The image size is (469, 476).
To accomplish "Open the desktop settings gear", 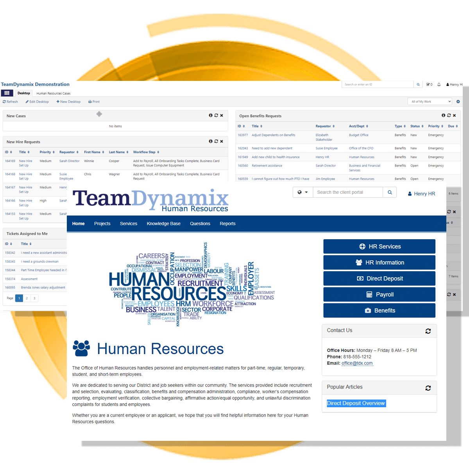I will [x=458, y=102].
